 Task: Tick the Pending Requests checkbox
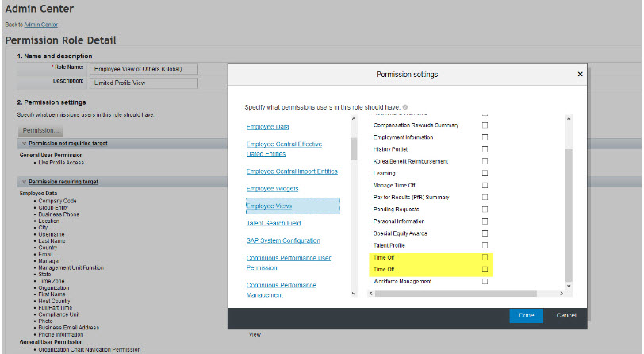(x=485, y=210)
